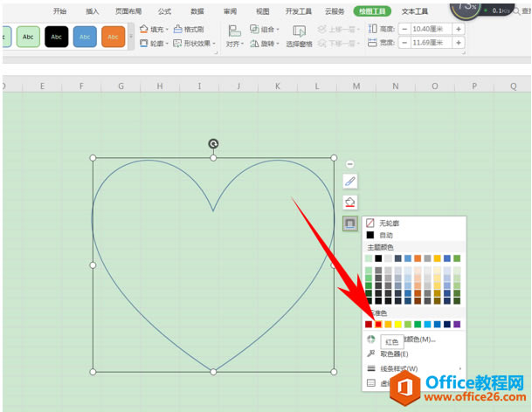Increase the 宽度 value with plus button
Image resolution: width=532 pixels, height=412 pixels.
coord(459,43)
